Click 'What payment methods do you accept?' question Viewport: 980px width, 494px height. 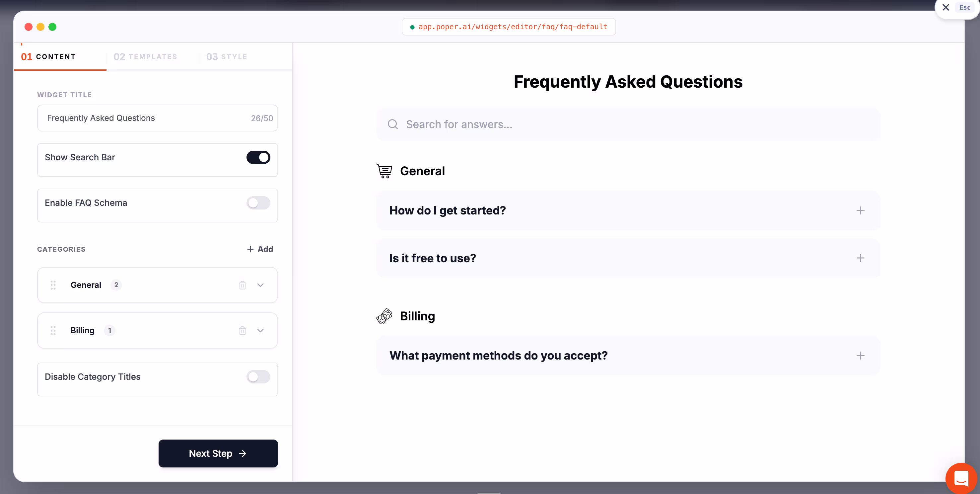click(x=498, y=356)
